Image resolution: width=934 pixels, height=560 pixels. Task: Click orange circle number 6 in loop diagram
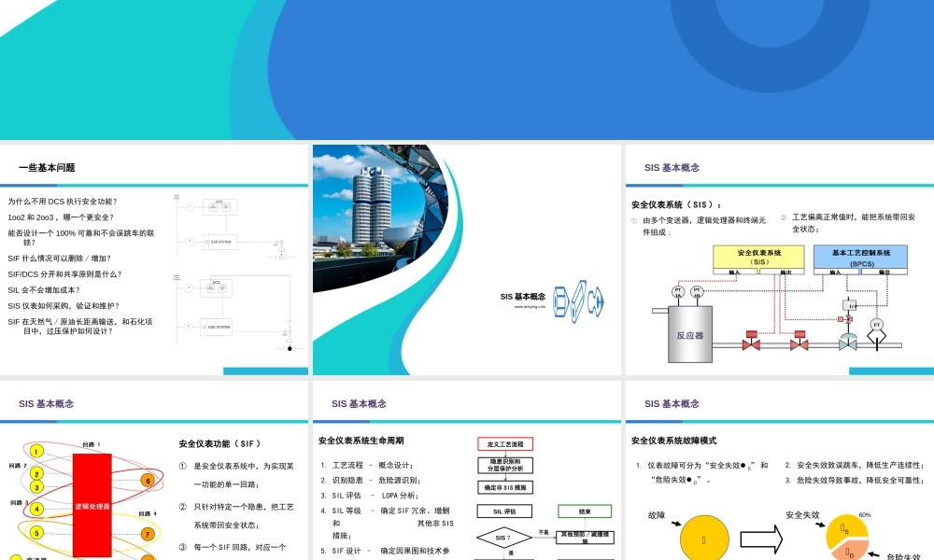[x=148, y=481]
